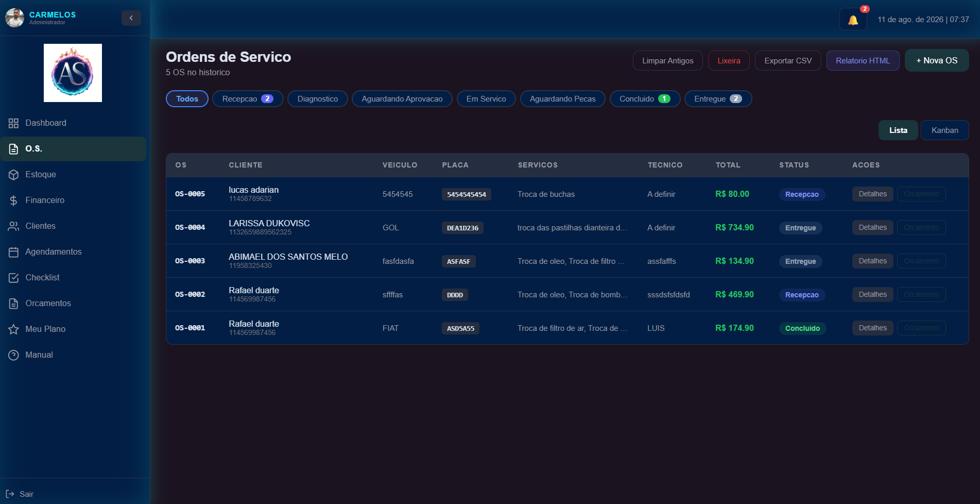The height and width of the screenshot is (504, 980).
Task: Open Detalhes for OS-0003
Action: pyautogui.click(x=872, y=261)
